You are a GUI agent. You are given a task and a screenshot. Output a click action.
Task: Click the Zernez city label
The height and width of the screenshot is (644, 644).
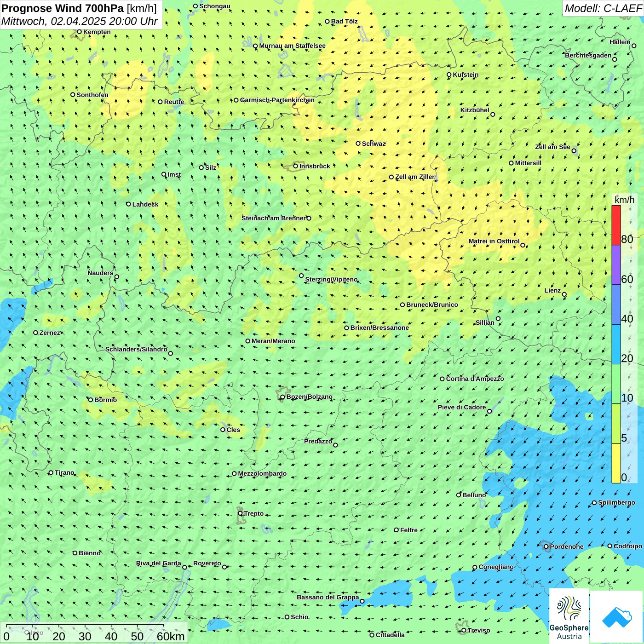coord(50,333)
